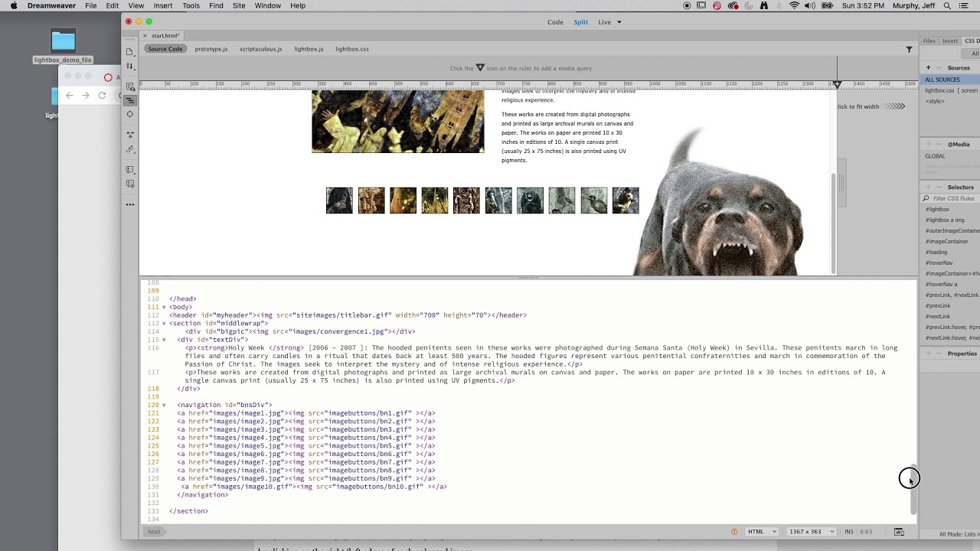The height and width of the screenshot is (551, 980).
Task: Click the minus icon to remove CSS source
Action: (939, 67)
